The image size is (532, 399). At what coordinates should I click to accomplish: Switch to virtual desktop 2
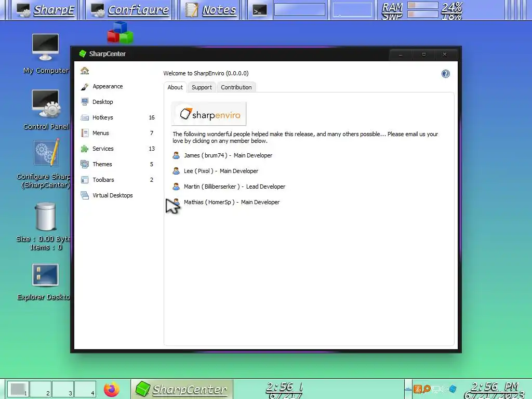[x=41, y=389]
